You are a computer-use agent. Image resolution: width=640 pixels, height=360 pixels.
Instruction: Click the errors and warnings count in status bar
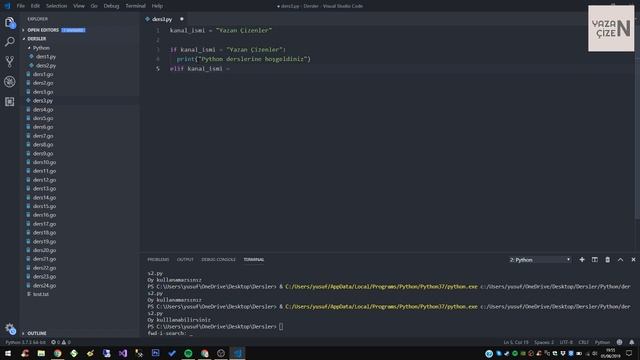(x=61, y=342)
